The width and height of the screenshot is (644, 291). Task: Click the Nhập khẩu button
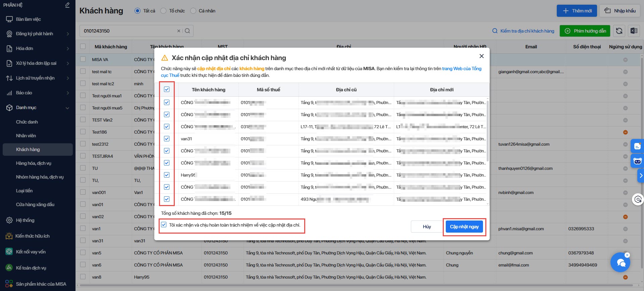[x=620, y=11]
